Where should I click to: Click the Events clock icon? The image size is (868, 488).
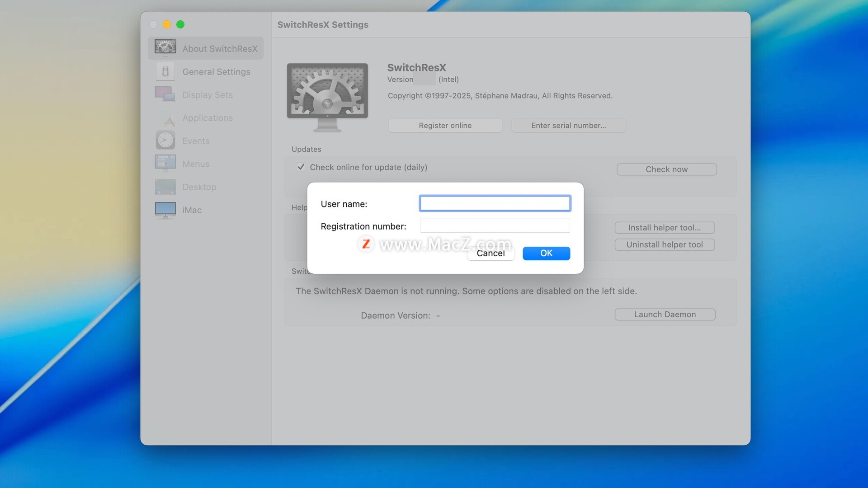click(165, 141)
